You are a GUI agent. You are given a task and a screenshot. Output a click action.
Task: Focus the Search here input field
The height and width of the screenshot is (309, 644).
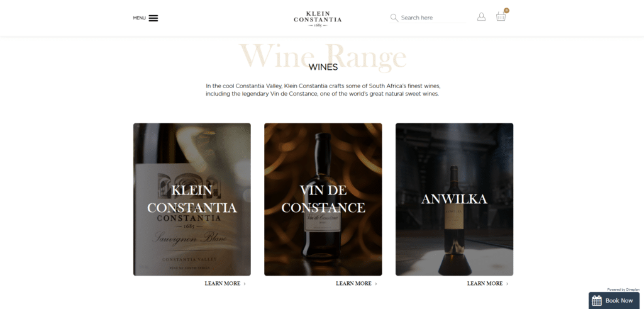(433, 18)
